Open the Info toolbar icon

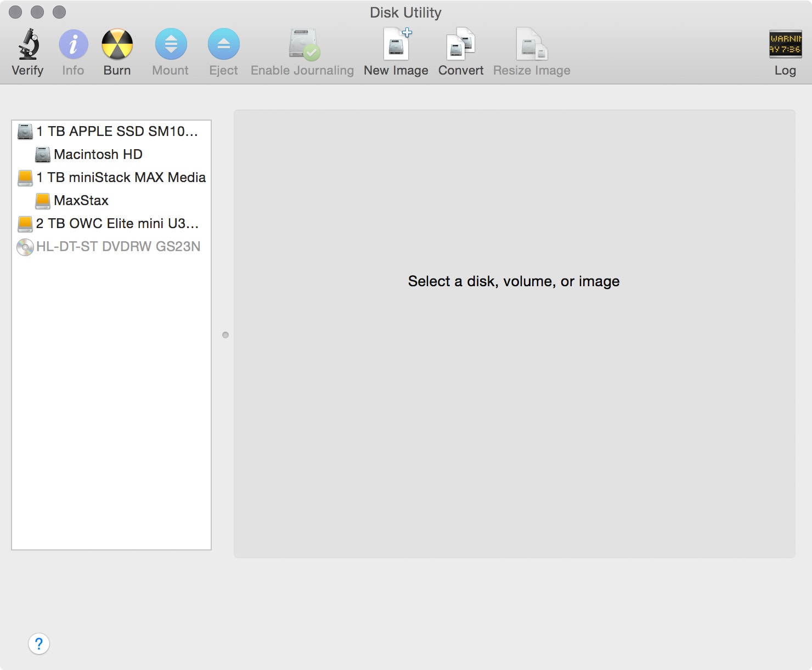[x=73, y=44]
